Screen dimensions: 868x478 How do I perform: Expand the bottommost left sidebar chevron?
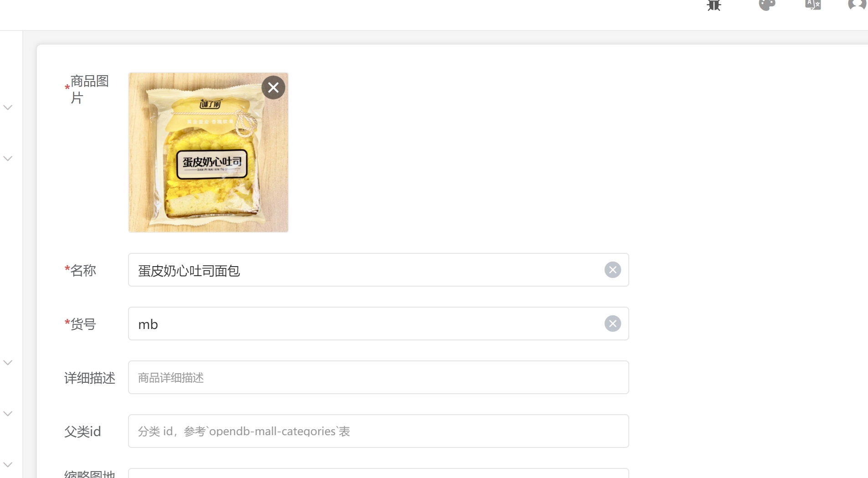click(x=8, y=465)
